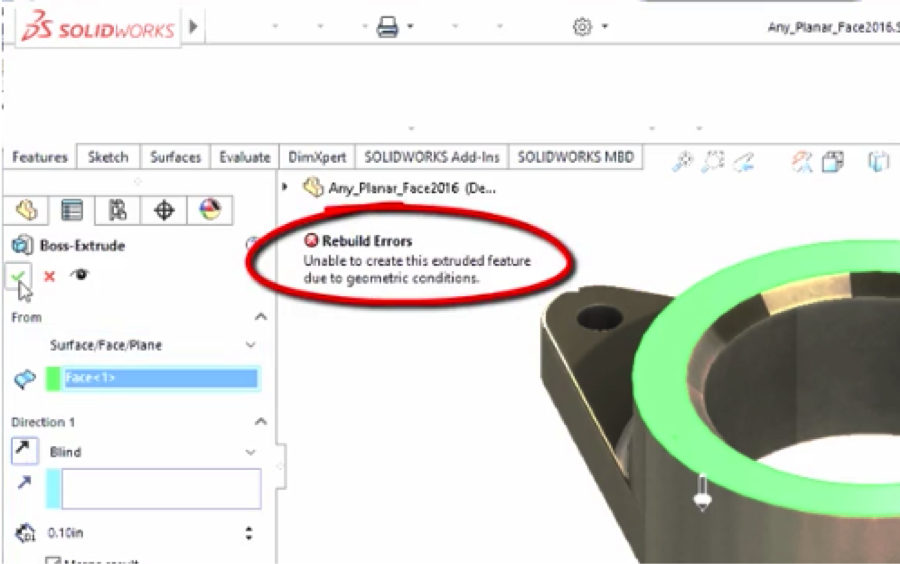
Task: Expand the menu arrow beside SOLIDWORKS logo
Action: [x=193, y=26]
